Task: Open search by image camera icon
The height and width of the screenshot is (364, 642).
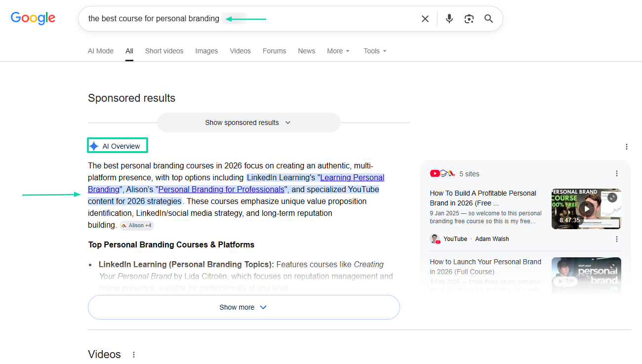Action: [x=469, y=19]
